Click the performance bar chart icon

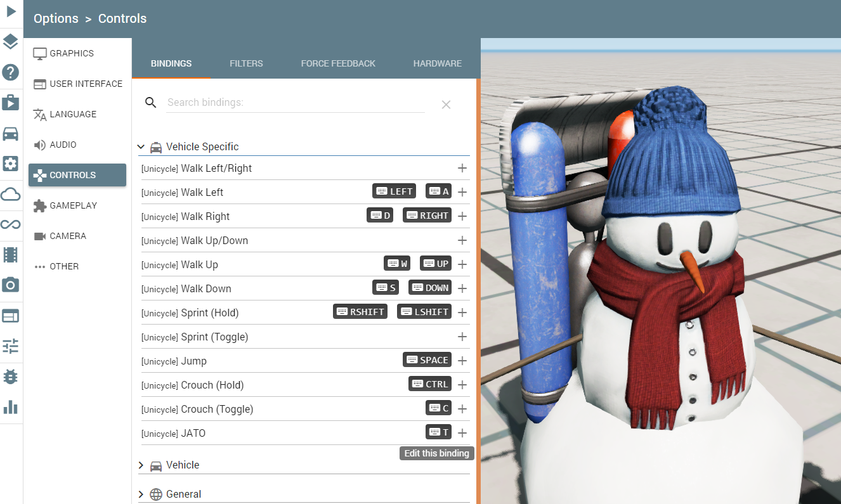tap(11, 407)
